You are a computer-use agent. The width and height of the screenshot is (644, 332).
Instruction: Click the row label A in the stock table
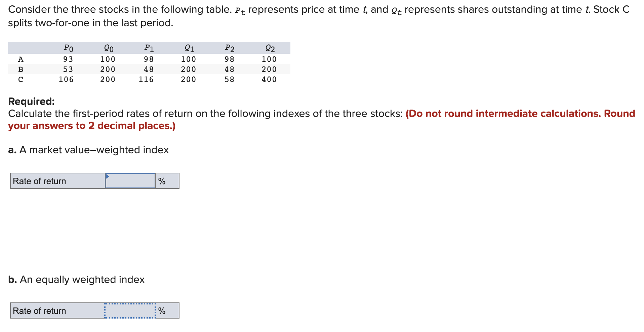(21, 59)
